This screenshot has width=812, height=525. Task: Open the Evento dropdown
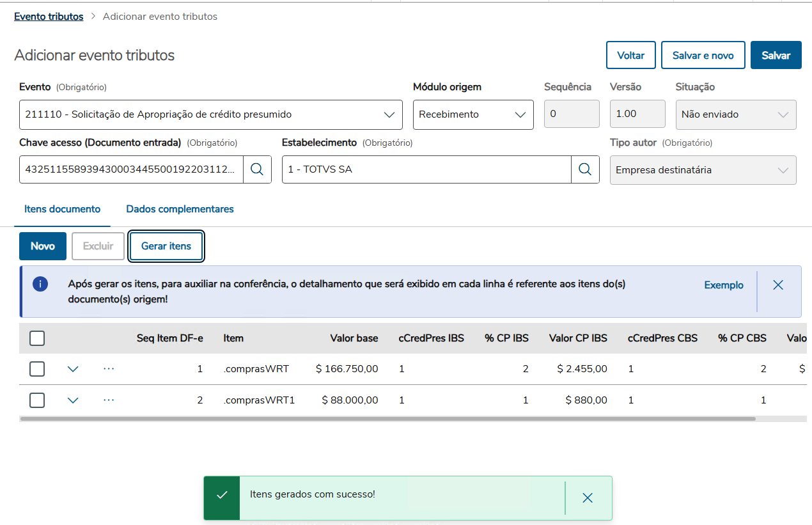(x=210, y=115)
